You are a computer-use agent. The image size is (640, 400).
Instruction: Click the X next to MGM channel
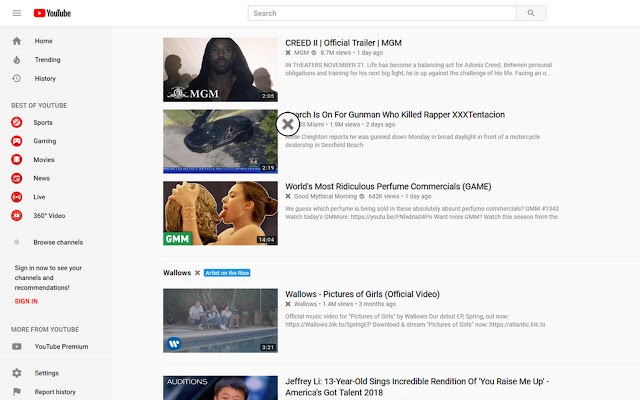(x=288, y=53)
